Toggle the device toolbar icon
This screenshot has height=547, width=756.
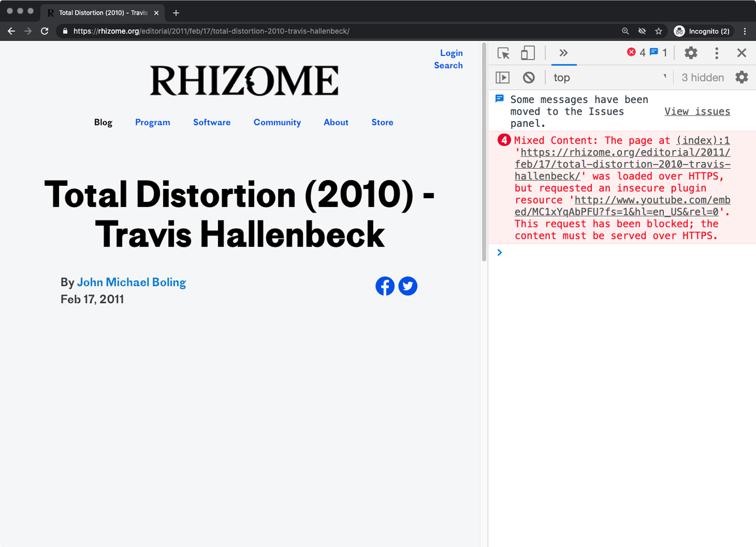[528, 53]
